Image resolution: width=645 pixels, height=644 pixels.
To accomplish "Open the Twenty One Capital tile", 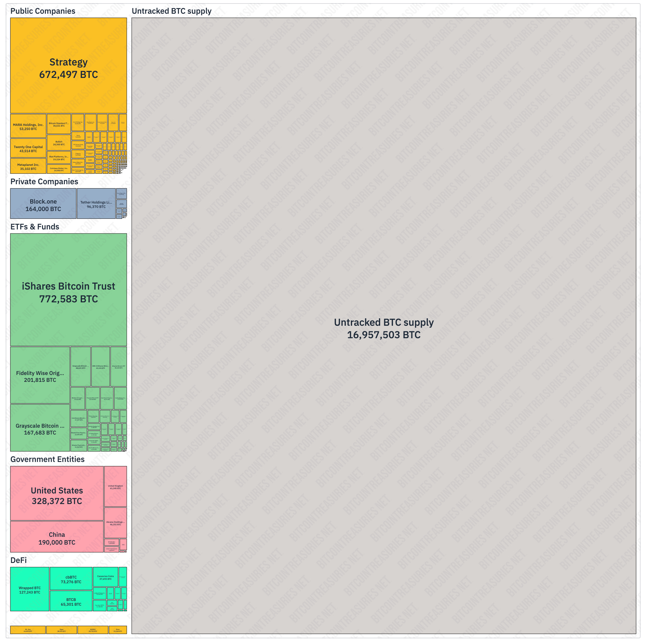I will (x=28, y=148).
